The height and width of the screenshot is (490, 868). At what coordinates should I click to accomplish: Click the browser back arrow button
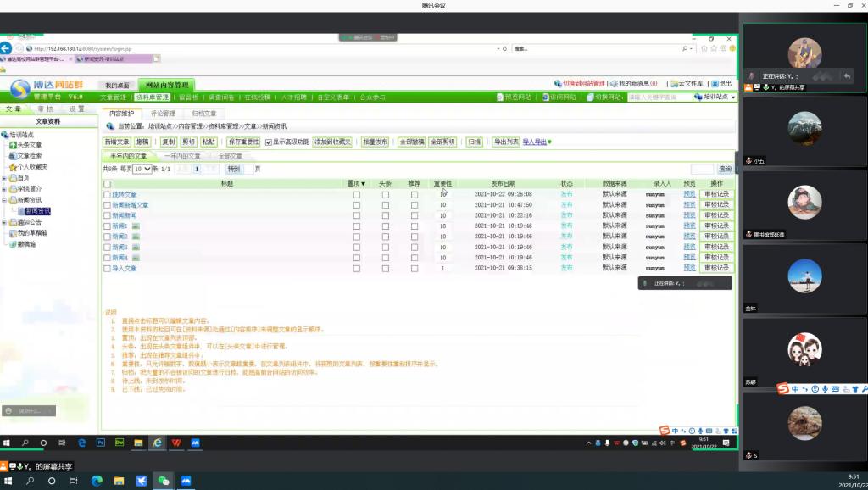click(x=6, y=48)
